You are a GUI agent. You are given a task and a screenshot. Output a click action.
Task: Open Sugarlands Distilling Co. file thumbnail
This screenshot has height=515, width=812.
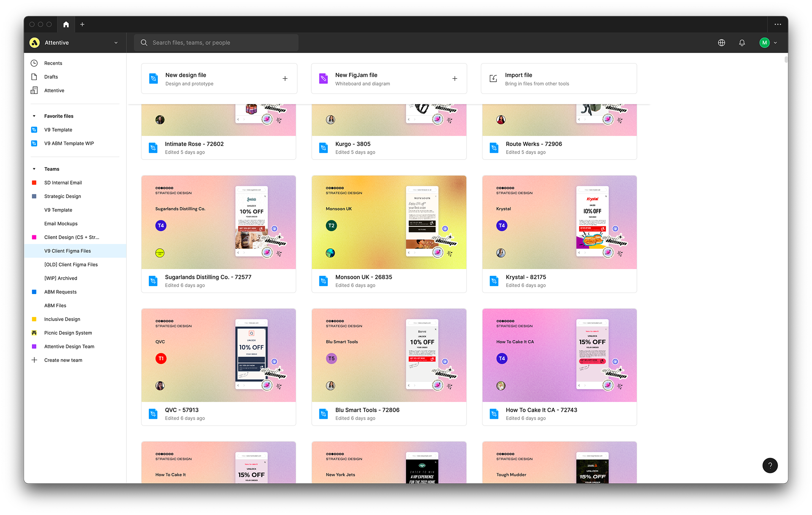[219, 222]
